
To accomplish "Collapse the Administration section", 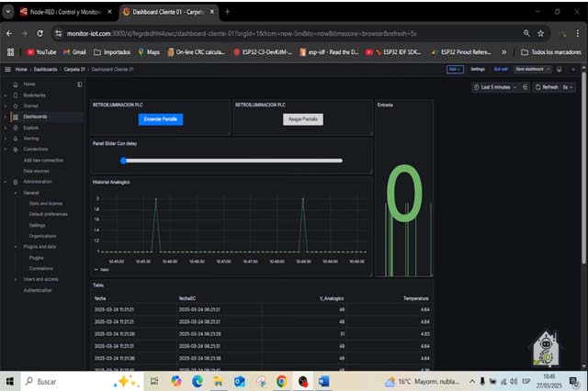I will (x=6, y=182).
